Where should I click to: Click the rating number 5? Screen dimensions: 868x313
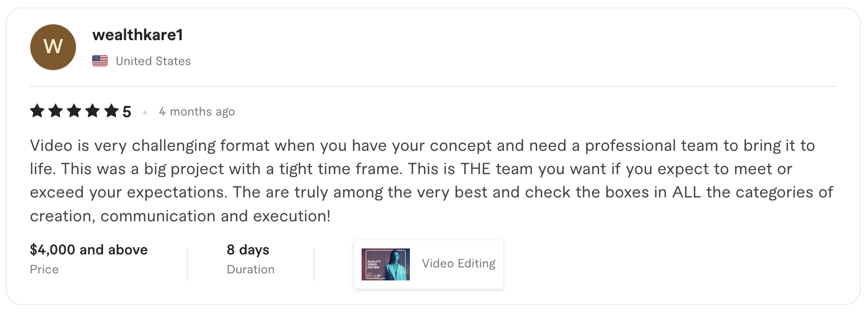(127, 112)
